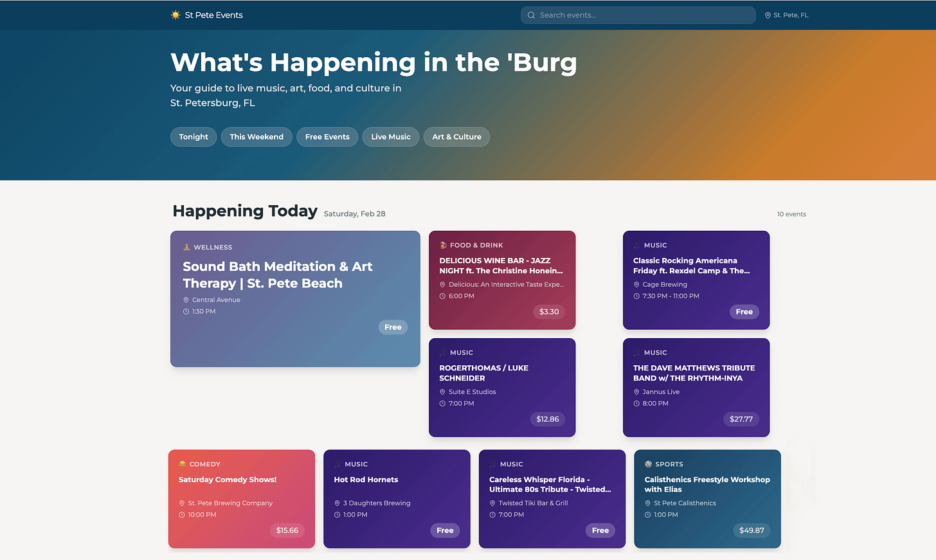The width and height of the screenshot is (936, 560).
Task: Click the $15.66 price badge
Action: [x=287, y=530]
